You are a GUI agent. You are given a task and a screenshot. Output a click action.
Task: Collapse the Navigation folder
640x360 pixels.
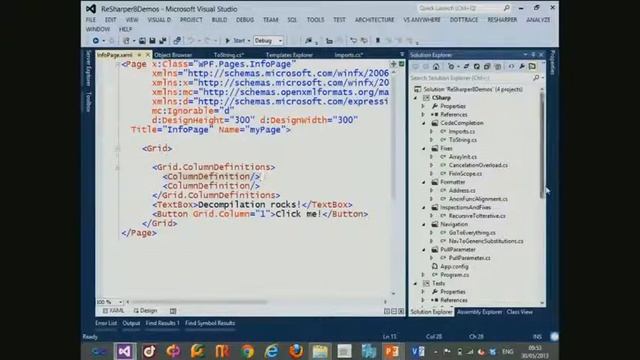pos(423,224)
